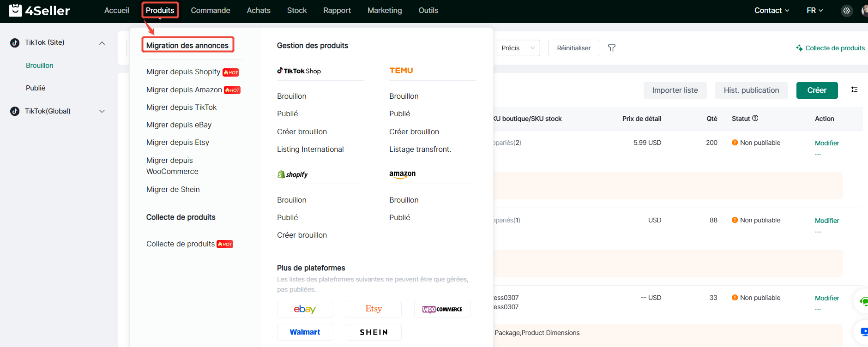Collapse the TikTok (Site) section
Screen dimensions: 868x347
[x=102, y=43]
